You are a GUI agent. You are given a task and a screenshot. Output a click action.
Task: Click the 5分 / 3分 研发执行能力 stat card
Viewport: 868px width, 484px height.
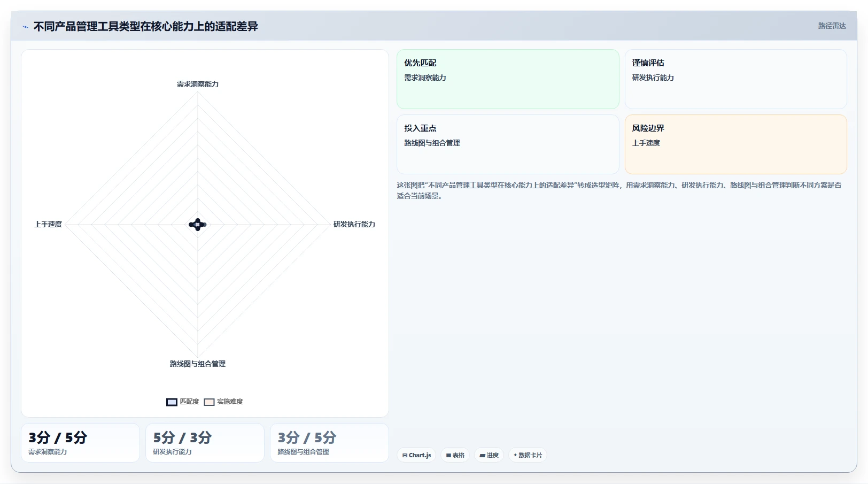(205, 443)
